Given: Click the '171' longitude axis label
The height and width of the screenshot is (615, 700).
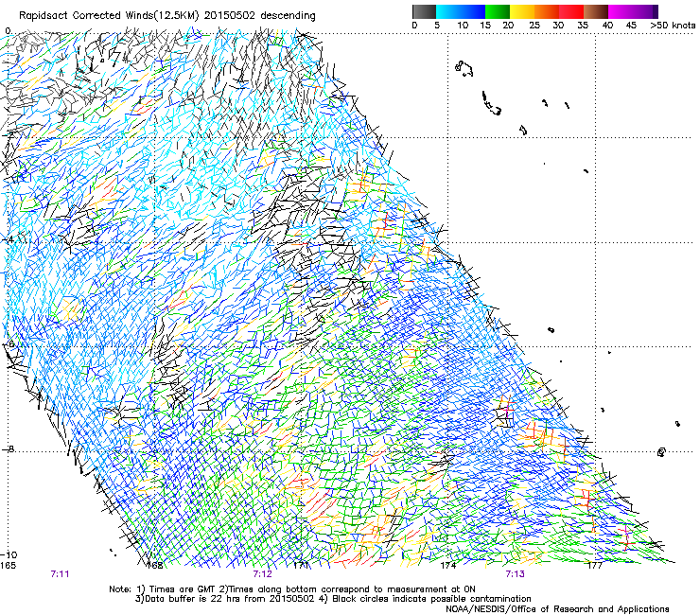Looking at the screenshot, I should coord(302,566).
